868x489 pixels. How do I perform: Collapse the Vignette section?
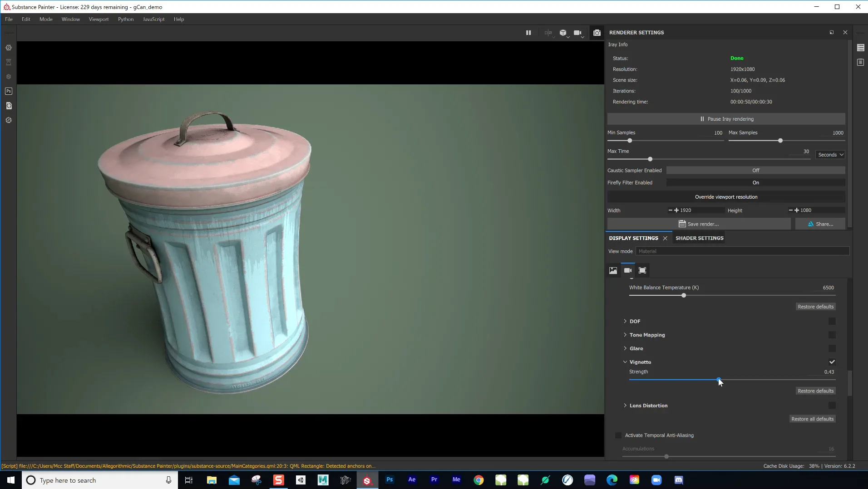(625, 362)
